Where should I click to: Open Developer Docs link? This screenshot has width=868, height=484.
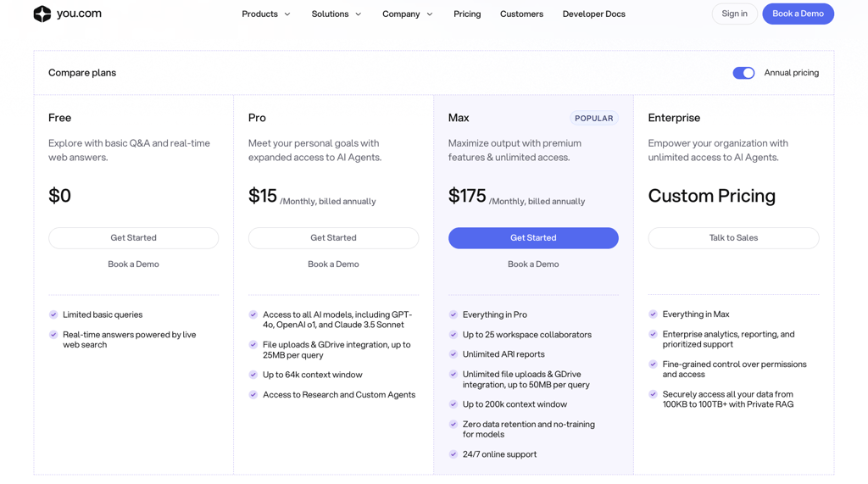tap(594, 14)
